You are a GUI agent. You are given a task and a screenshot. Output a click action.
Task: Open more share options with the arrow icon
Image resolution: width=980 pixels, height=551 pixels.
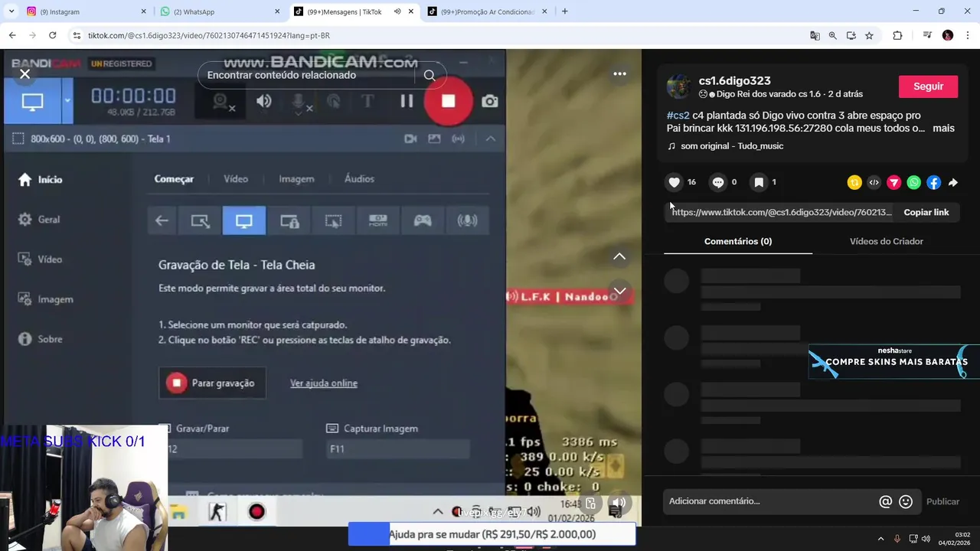coord(953,182)
